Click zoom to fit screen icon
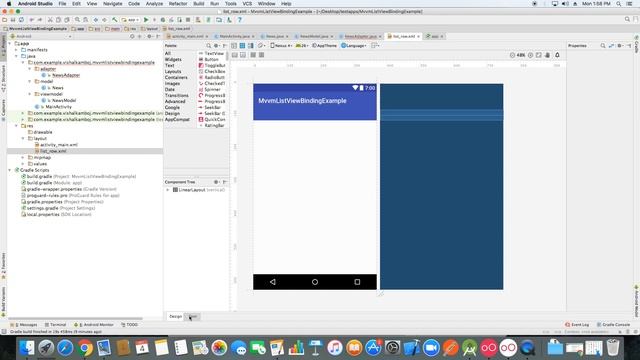 coord(539,55)
